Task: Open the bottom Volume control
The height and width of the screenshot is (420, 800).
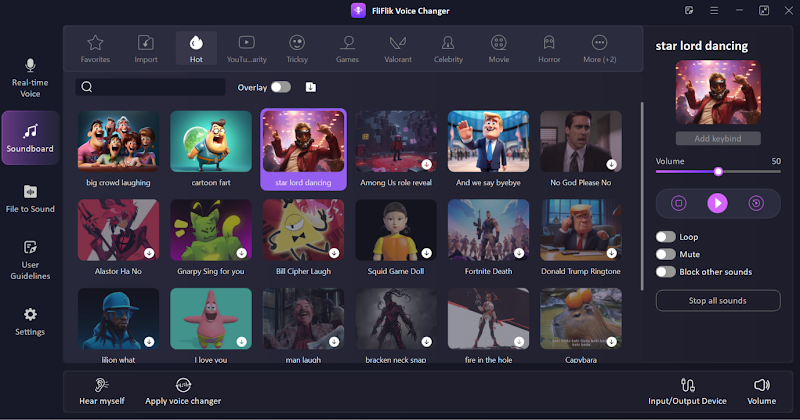Action: pos(762,391)
